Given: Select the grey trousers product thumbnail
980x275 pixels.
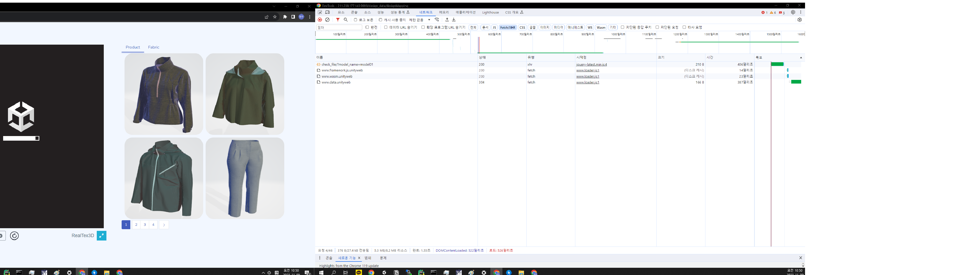Looking at the screenshot, I should (x=245, y=178).
